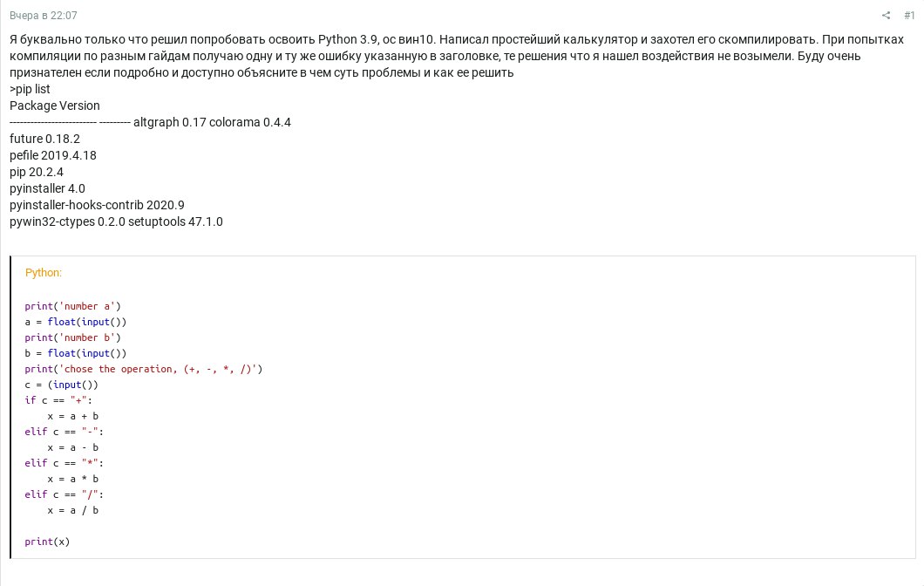Open the #1 post permalink
Screen dimensions: 924x586
909,16
